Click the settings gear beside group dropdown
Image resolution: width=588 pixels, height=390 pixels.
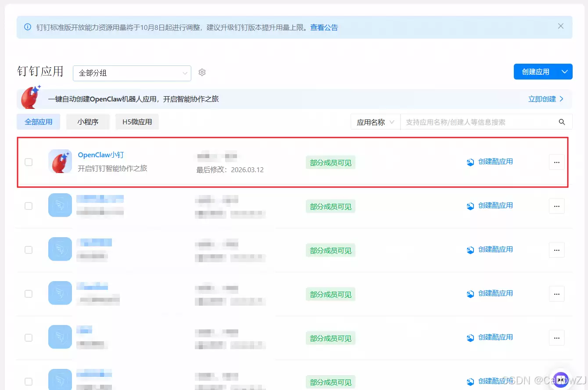pyautogui.click(x=202, y=72)
